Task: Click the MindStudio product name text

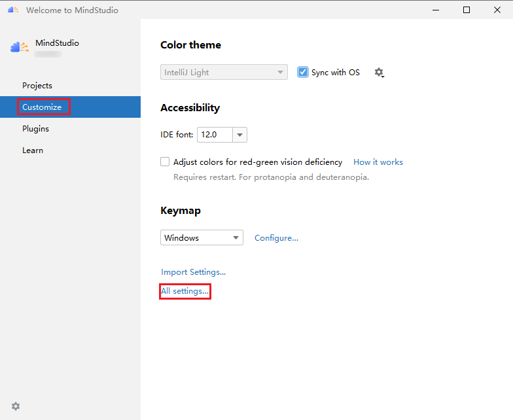Action: pyautogui.click(x=58, y=43)
